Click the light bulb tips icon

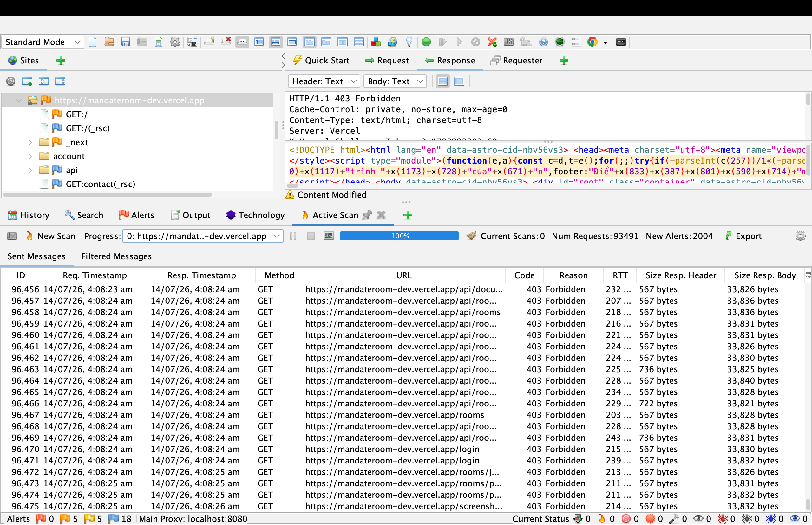coord(409,42)
